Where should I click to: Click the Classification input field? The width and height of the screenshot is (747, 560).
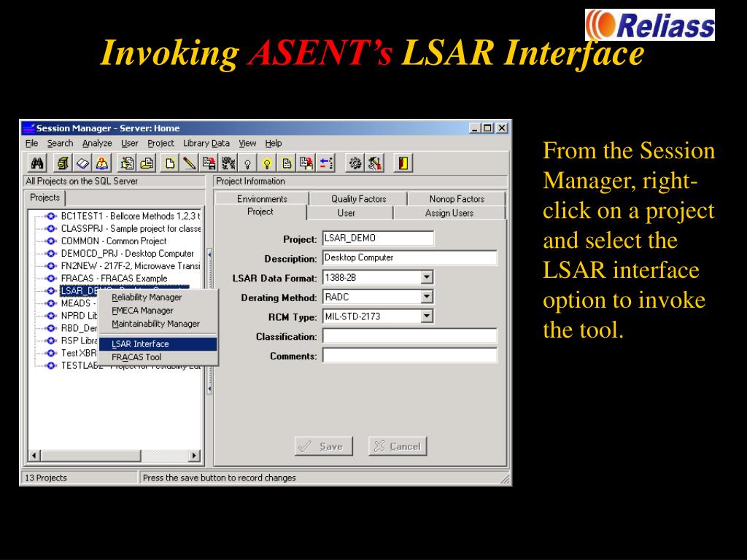[410, 336]
